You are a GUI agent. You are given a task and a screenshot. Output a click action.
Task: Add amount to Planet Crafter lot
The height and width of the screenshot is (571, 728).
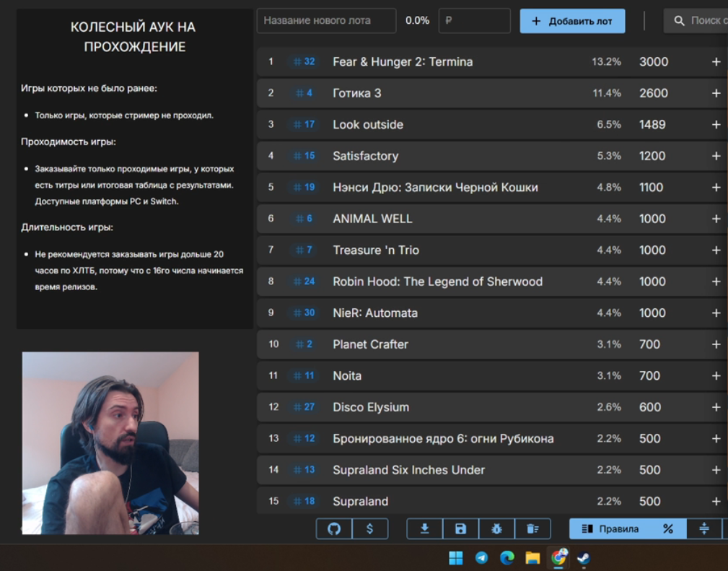click(716, 344)
